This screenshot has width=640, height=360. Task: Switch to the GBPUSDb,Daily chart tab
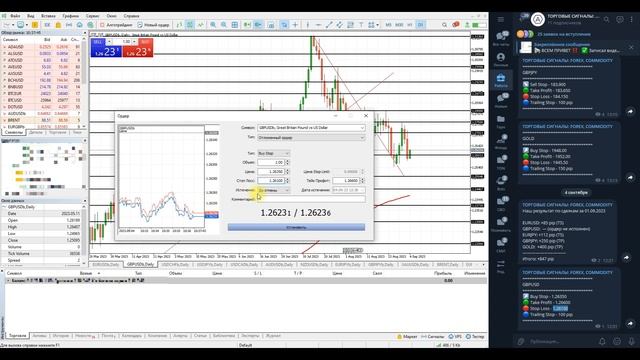140,264
